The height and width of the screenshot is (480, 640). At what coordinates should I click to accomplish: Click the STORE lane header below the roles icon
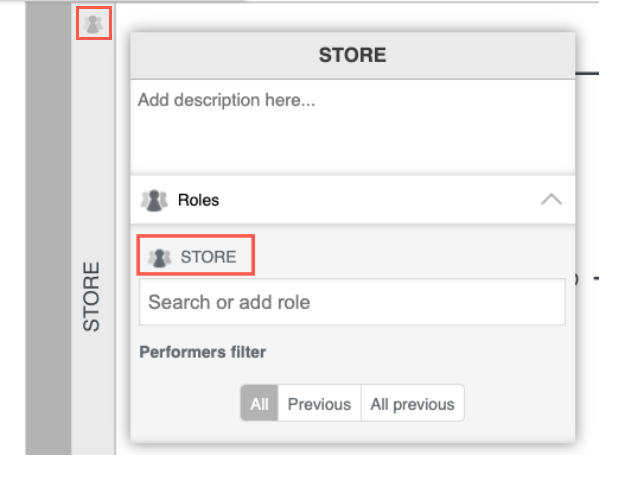[x=92, y=120]
